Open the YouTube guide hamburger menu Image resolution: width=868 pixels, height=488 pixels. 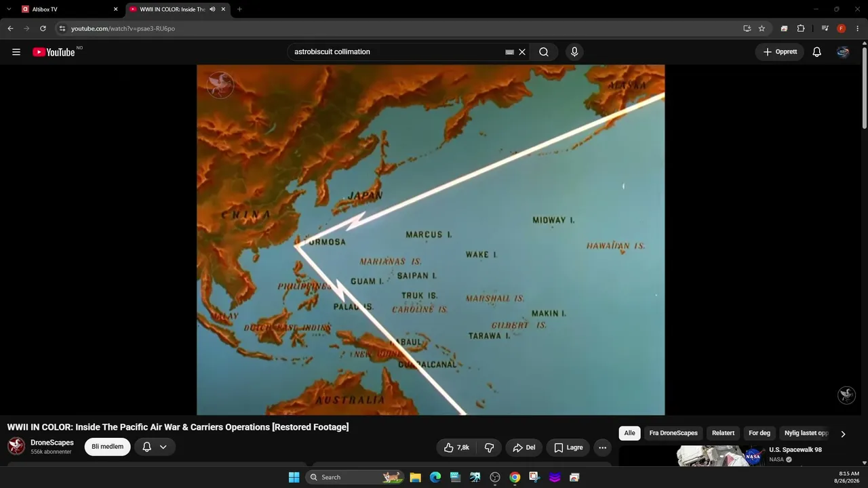(16, 52)
